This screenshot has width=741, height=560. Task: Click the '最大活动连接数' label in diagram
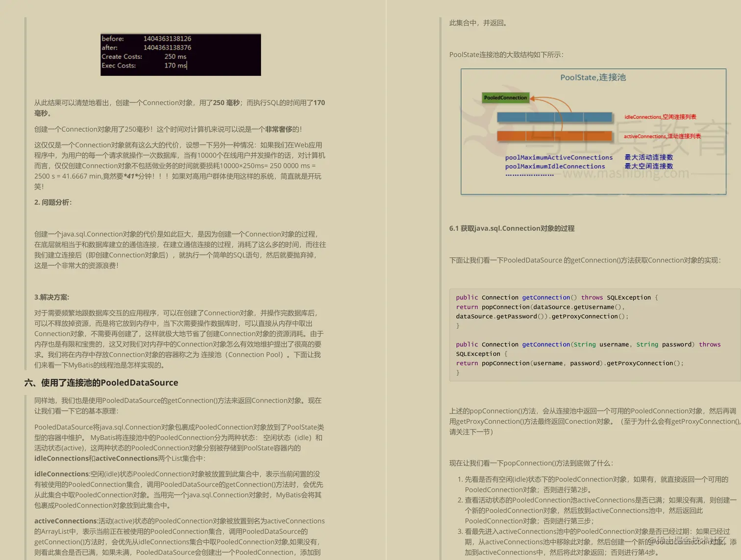coord(648,157)
